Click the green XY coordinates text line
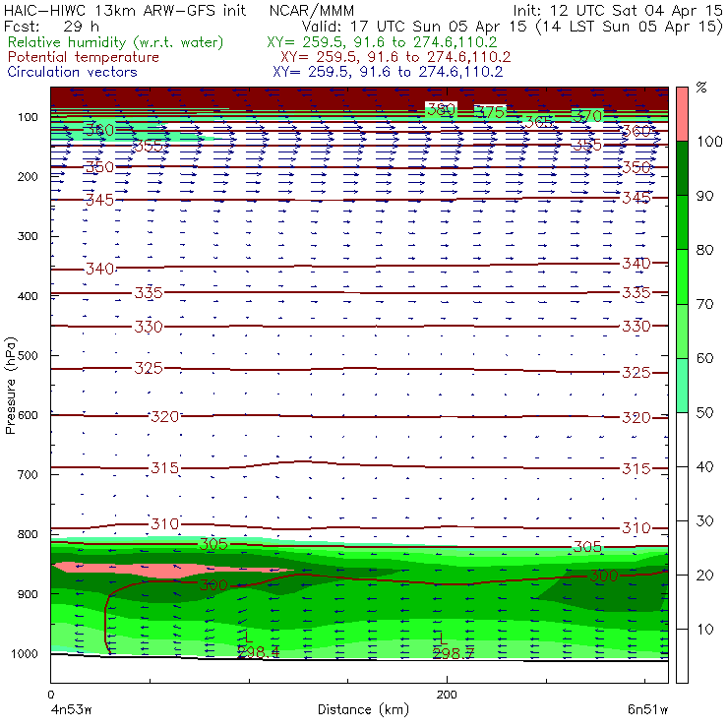The image size is (728, 728). (x=382, y=42)
